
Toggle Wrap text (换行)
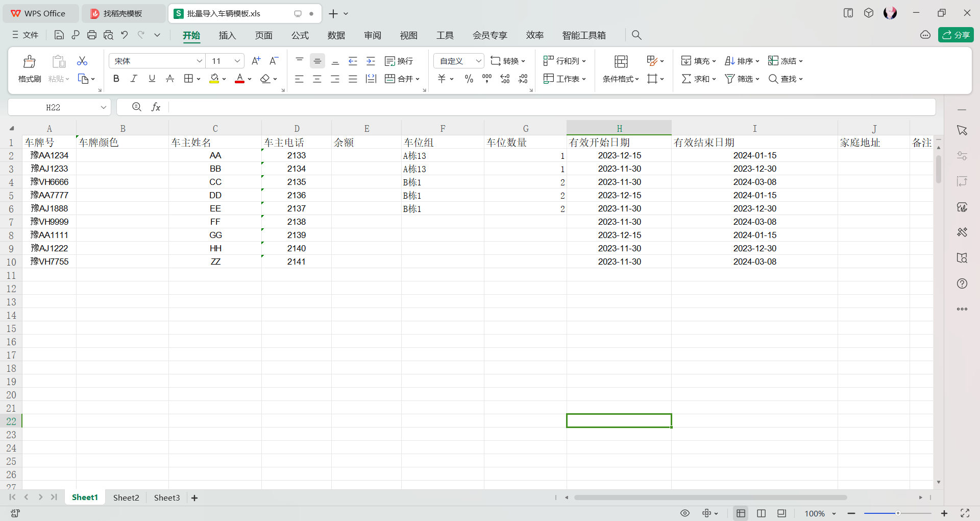(x=399, y=61)
